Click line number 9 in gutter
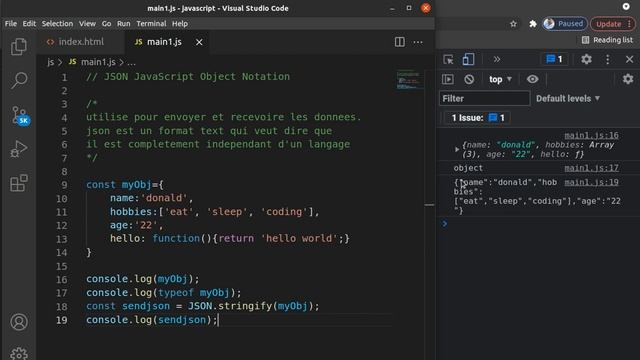This screenshot has width=640, height=360. [64, 185]
